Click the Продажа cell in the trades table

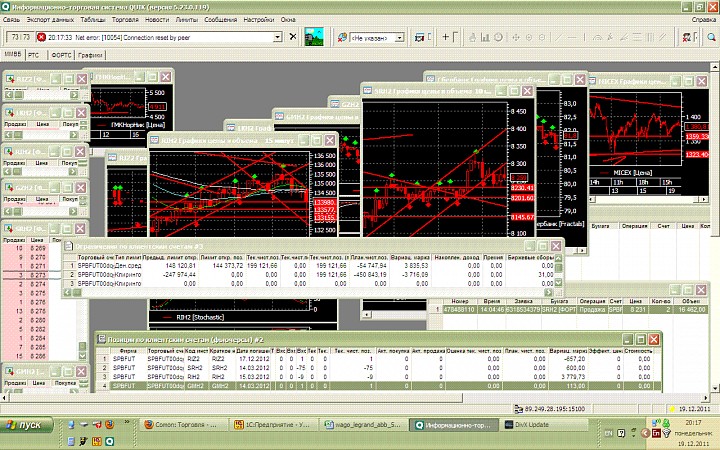click(x=592, y=309)
